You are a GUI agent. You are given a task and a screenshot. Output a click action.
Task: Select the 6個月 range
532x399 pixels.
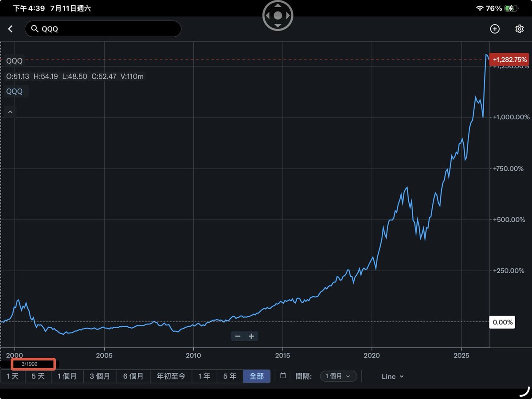coord(133,376)
